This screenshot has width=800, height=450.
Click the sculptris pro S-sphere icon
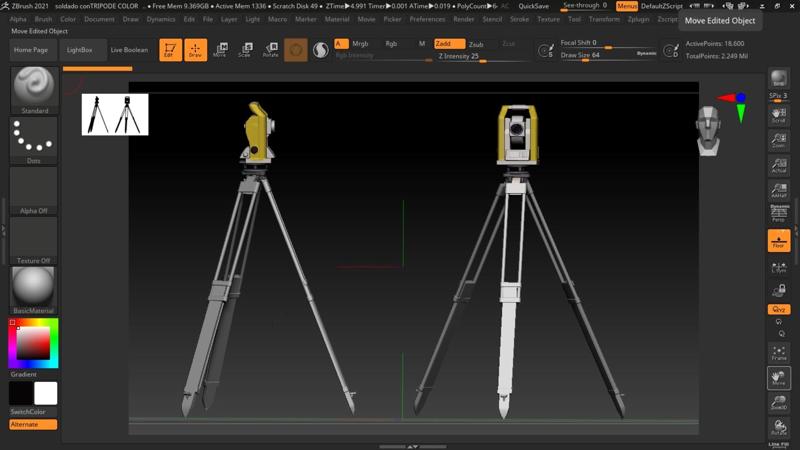[320, 50]
